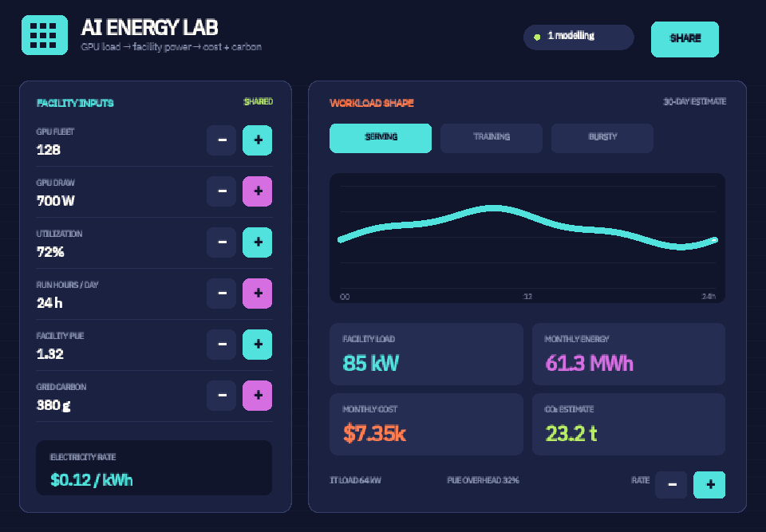Viewport: 766px width, 532px height.
Task: Decrease Rate with the bottom minus button
Action: pyautogui.click(x=671, y=485)
